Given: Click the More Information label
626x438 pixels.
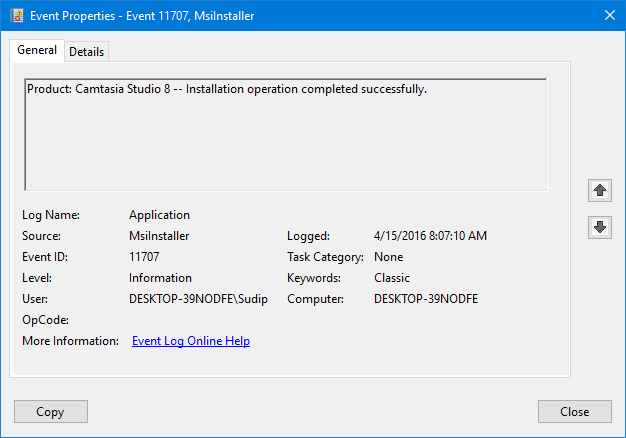Looking at the screenshot, I should [x=70, y=341].
